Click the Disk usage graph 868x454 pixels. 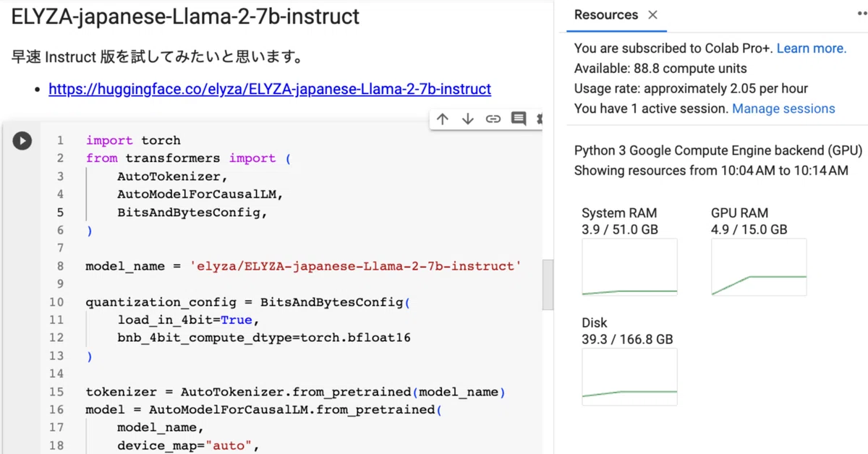629,377
